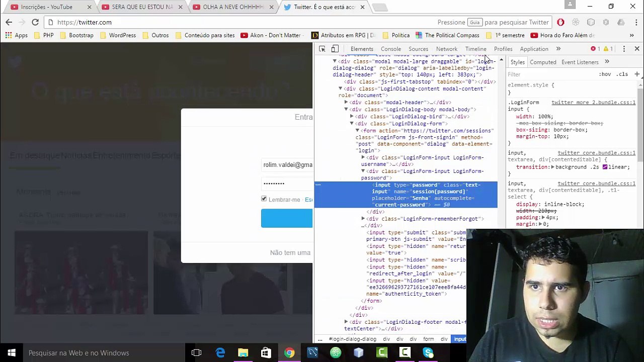Open the Windows Start menu
Screen dimensions: 644x362
click(12, 352)
